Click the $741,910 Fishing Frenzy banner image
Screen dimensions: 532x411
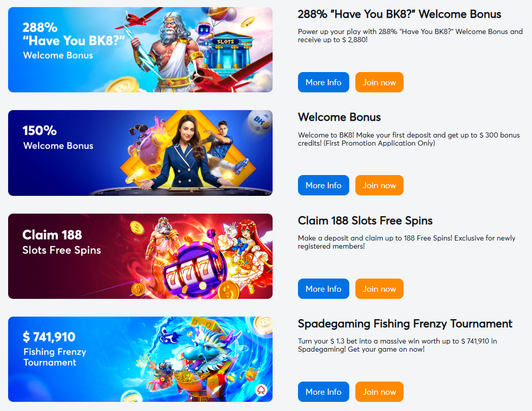140,359
